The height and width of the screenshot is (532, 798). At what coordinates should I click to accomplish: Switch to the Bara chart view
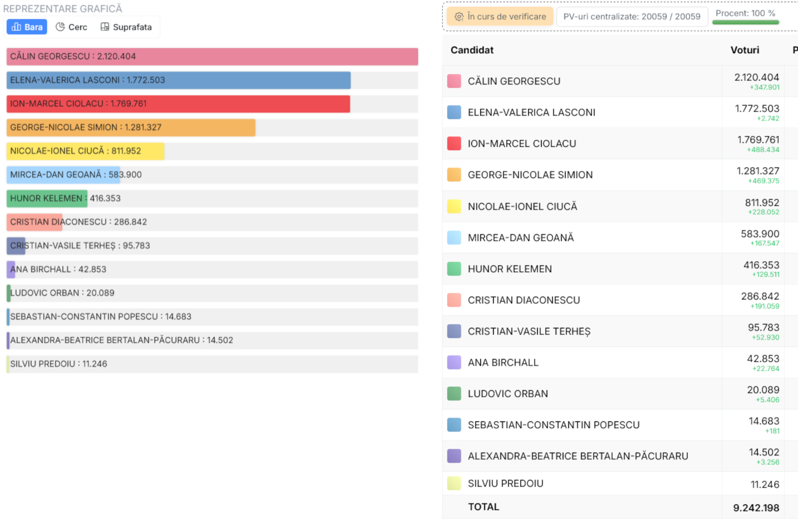pyautogui.click(x=27, y=27)
